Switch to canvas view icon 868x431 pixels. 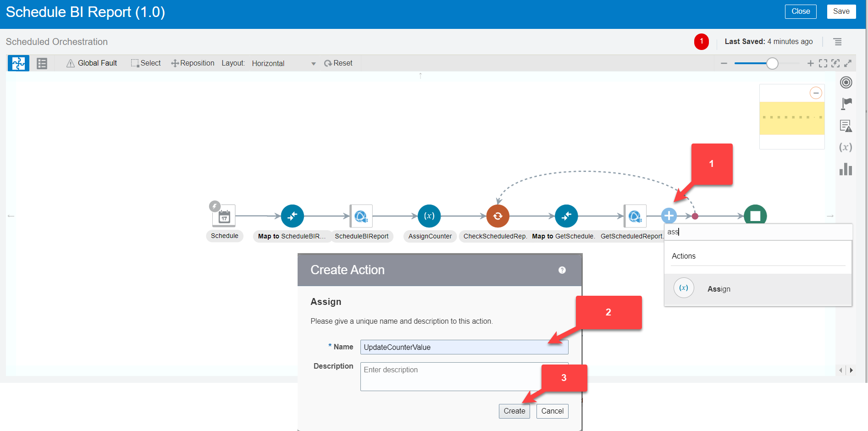(x=18, y=63)
